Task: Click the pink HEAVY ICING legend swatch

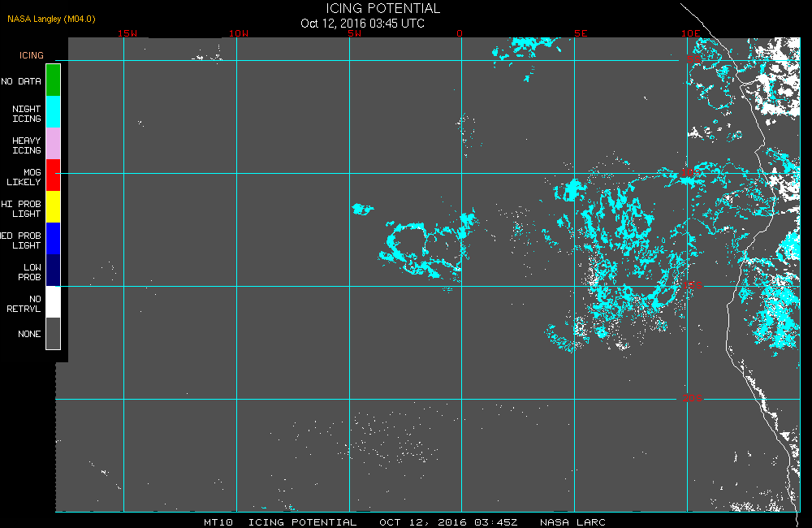Action: [54, 144]
